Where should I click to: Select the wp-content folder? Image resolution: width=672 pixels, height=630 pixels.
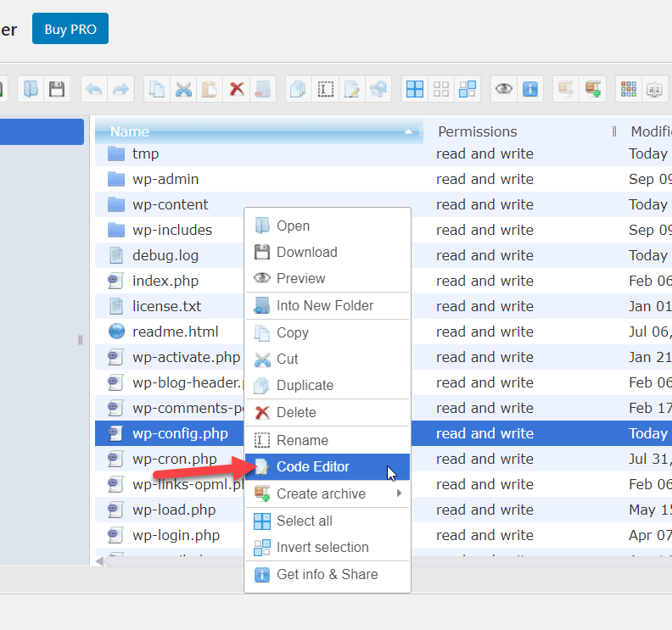pos(171,204)
